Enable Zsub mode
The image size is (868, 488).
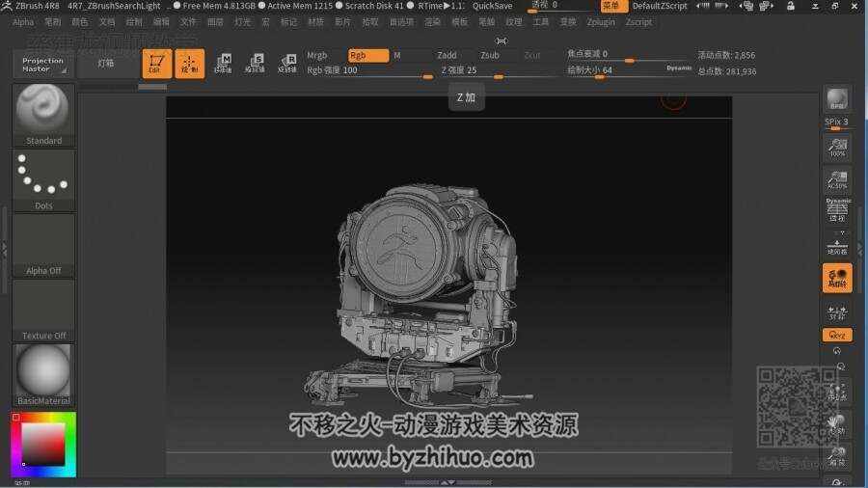pyautogui.click(x=490, y=55)
